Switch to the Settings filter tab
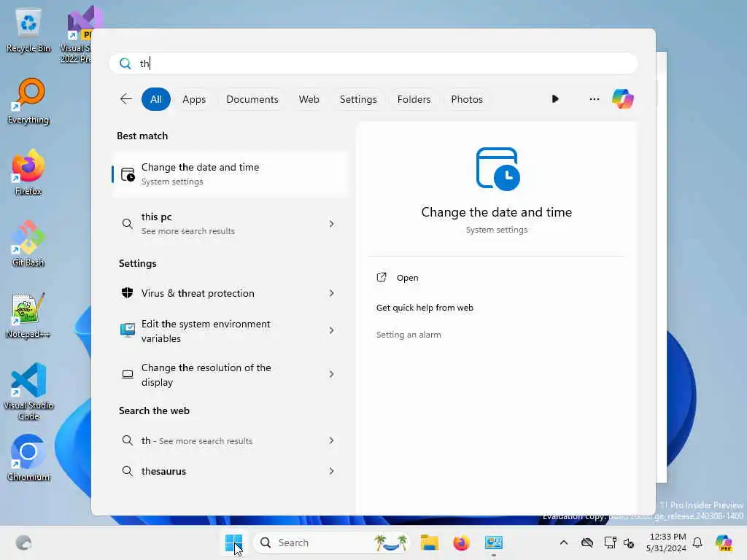Screen dimensions: 747x560 click(x=358, y=99)
